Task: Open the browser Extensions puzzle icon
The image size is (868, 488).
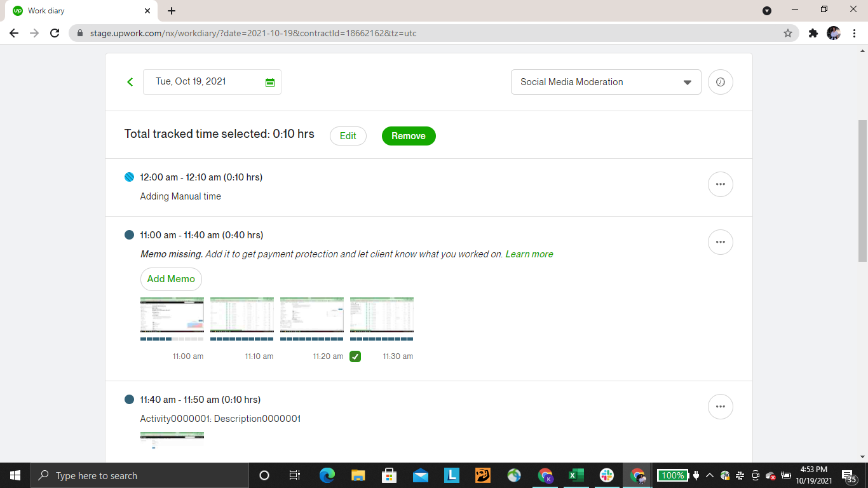Action: 813,33
